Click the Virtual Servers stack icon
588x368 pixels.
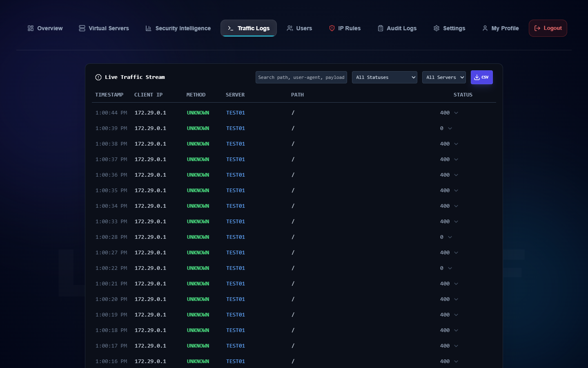point(82,28)
